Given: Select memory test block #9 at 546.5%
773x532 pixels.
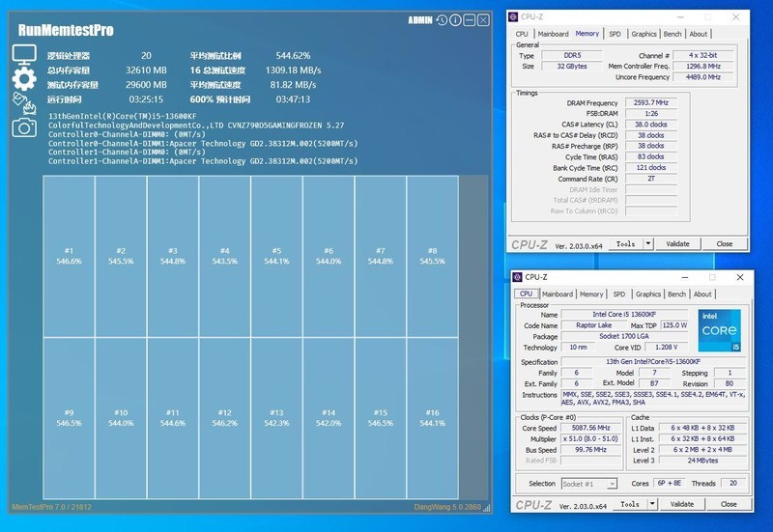Looking at the screenshot, I should pos(69,418).
